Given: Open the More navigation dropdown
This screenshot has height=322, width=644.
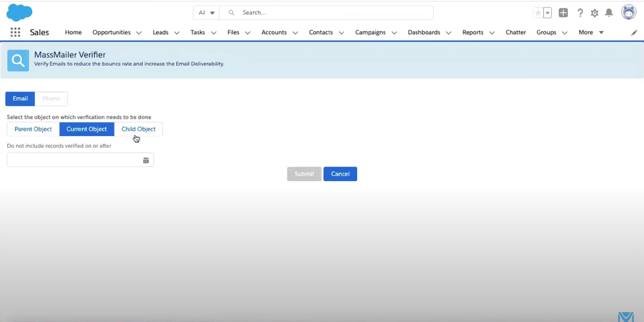Looking at the screenshot, I should (x=591, y=32).
